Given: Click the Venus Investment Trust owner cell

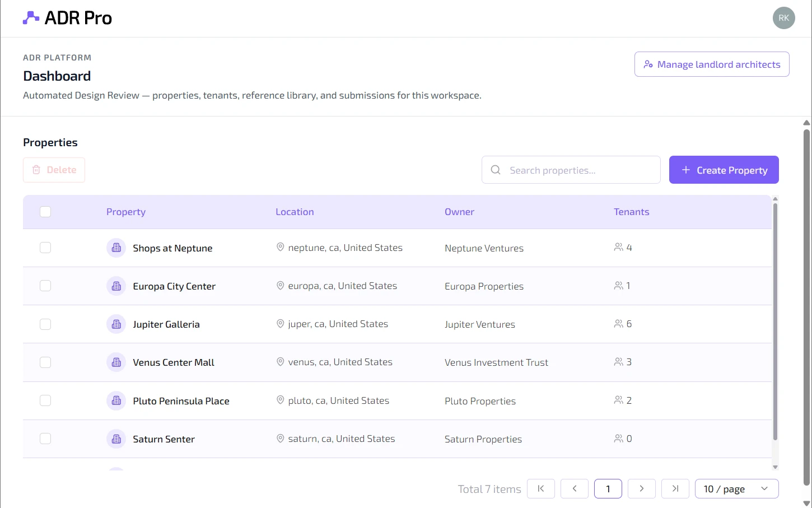Looking at the screenshot, I should 496,362.
